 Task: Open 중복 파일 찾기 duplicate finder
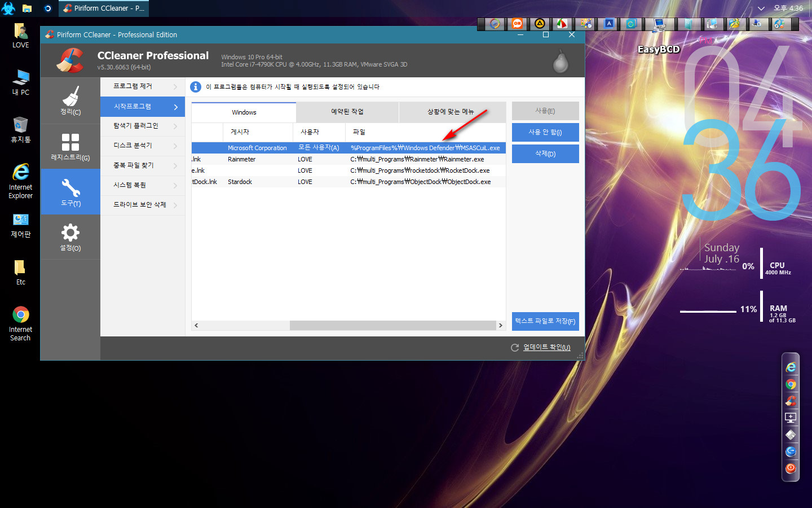(143, 165)
